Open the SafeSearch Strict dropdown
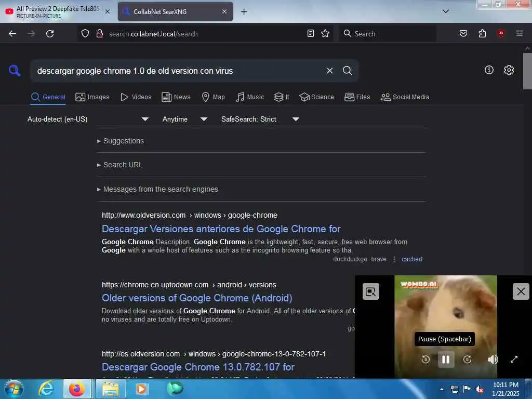This screenshot has height=399, width=532. coord(260,119)
